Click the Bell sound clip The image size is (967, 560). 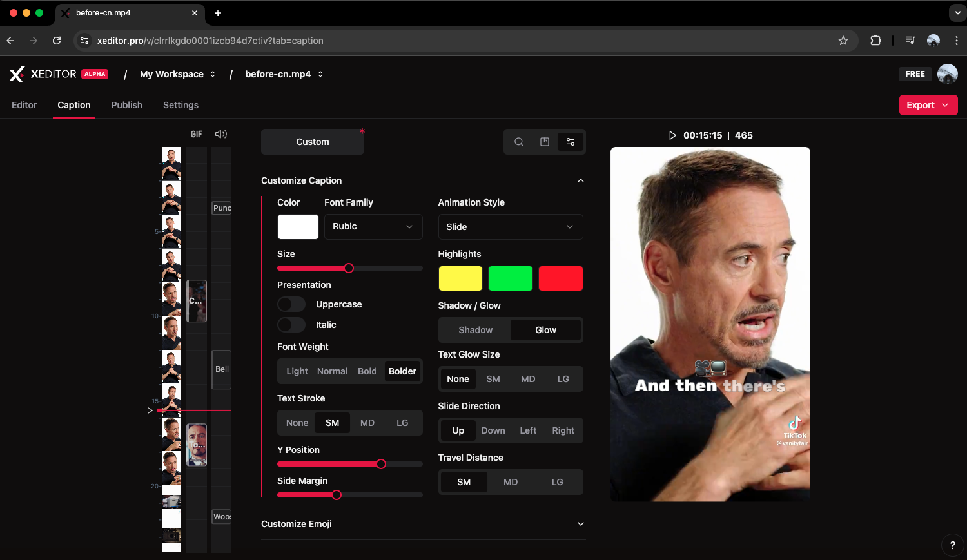tap(222, 369)
